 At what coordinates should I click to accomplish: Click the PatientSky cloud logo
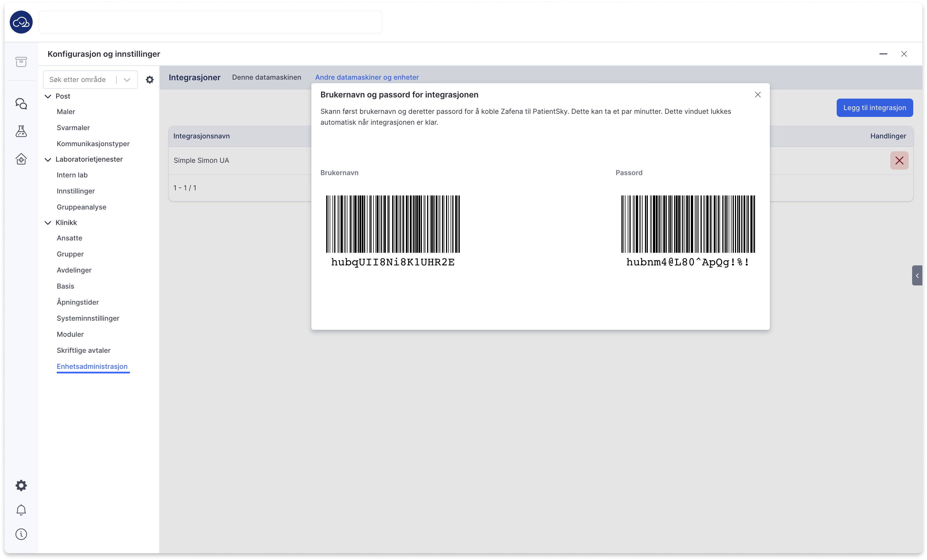click(21, 22)
